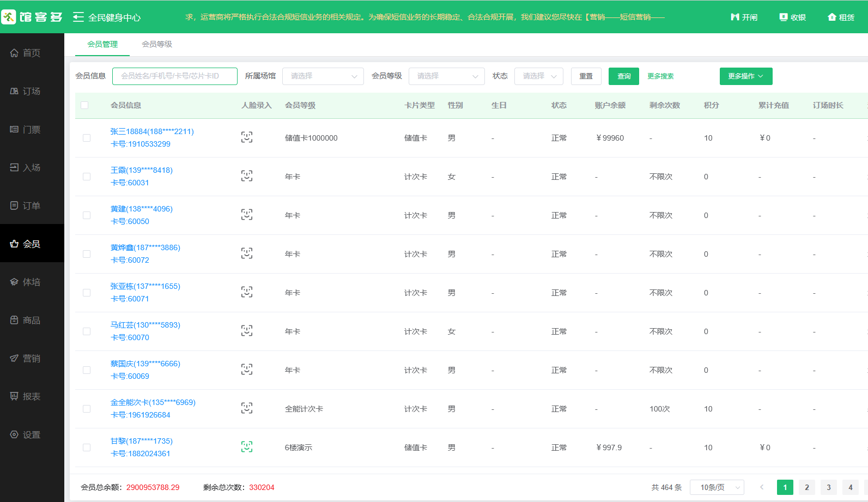
Task: Open 订单 orders in sidebar
Action: coord(32,205)
